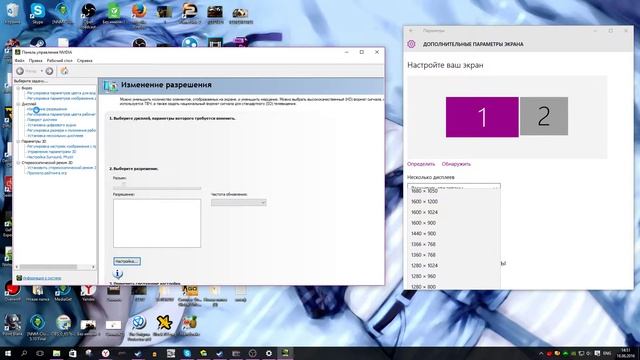Click the Обнаружить link
Screen dimensions: 640x360
pyautogui.click(x=456, y=164)
